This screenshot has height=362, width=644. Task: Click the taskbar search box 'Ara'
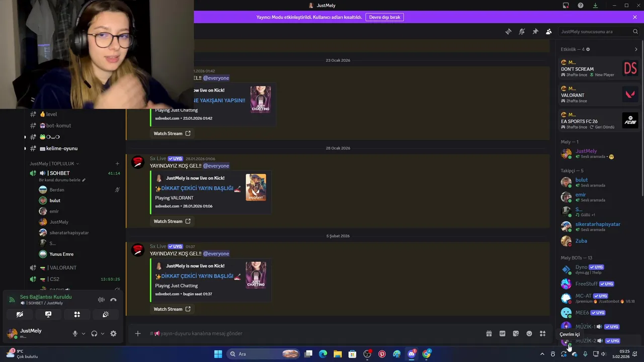click(x=264, y=354)
